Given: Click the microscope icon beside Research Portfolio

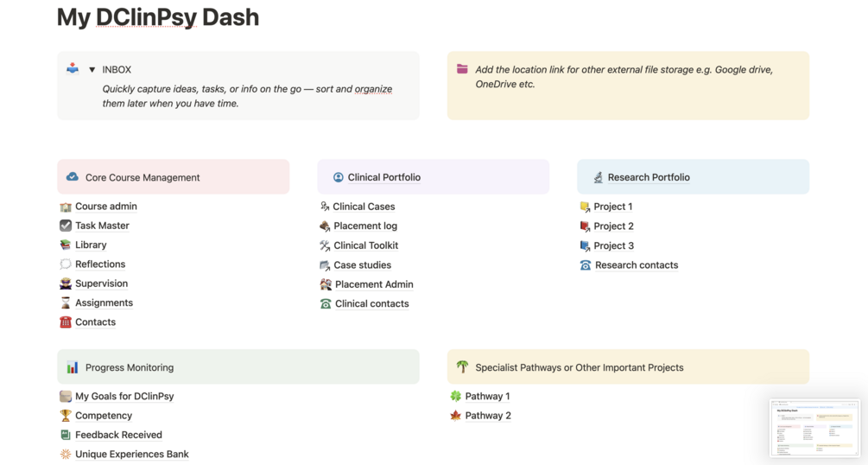Looking at the screenshot, I should tap(598, 177).
